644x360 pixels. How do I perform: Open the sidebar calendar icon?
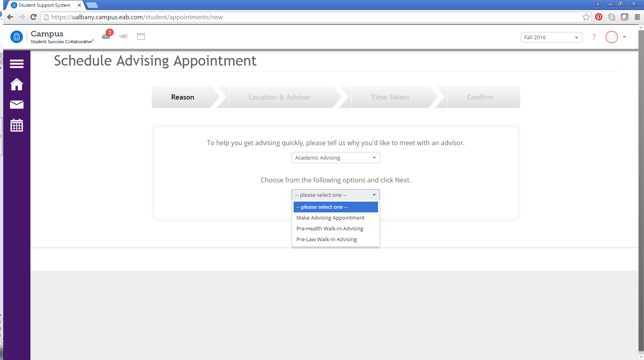16,126
